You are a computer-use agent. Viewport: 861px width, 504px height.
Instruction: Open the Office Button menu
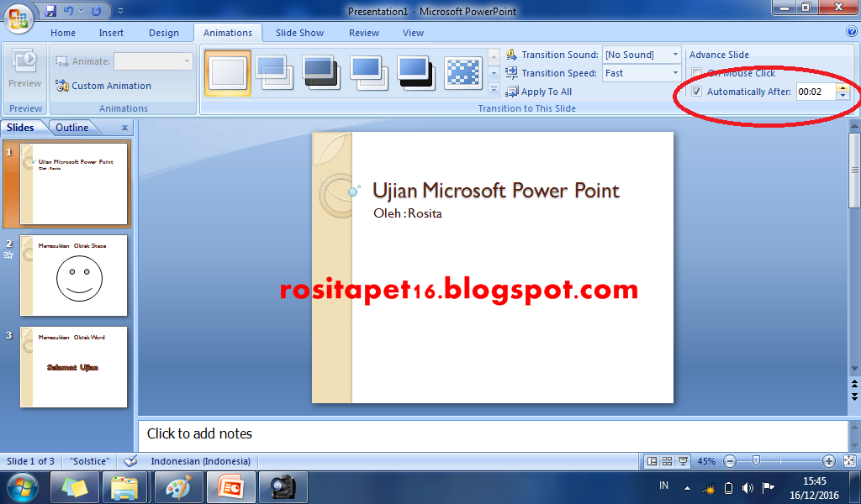[18, 18]
